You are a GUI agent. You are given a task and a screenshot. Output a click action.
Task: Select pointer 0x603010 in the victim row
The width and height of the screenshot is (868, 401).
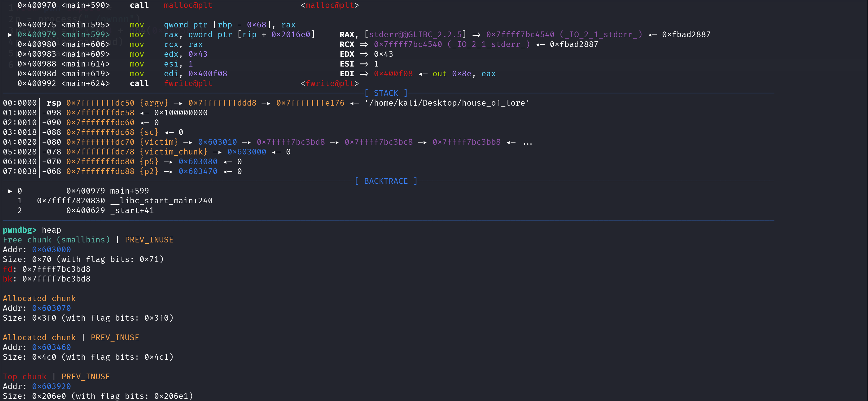pyautogui.click(x=217, y=142)
